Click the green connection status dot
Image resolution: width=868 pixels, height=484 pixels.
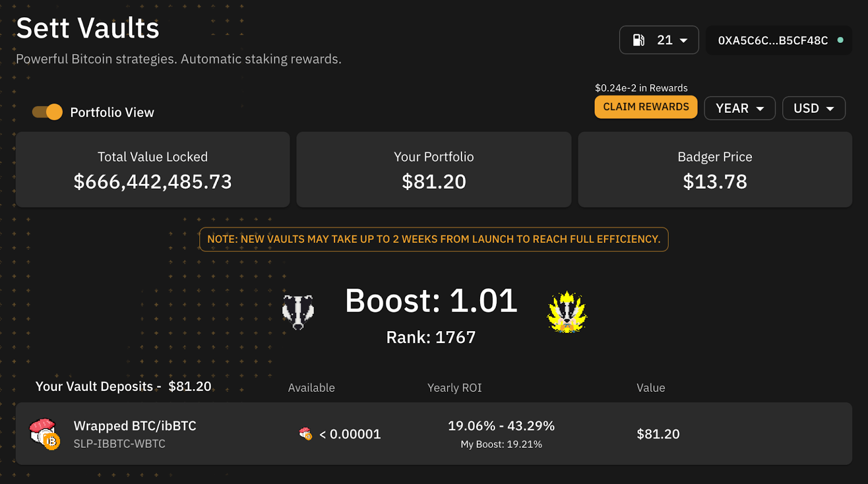click(840, 40)
